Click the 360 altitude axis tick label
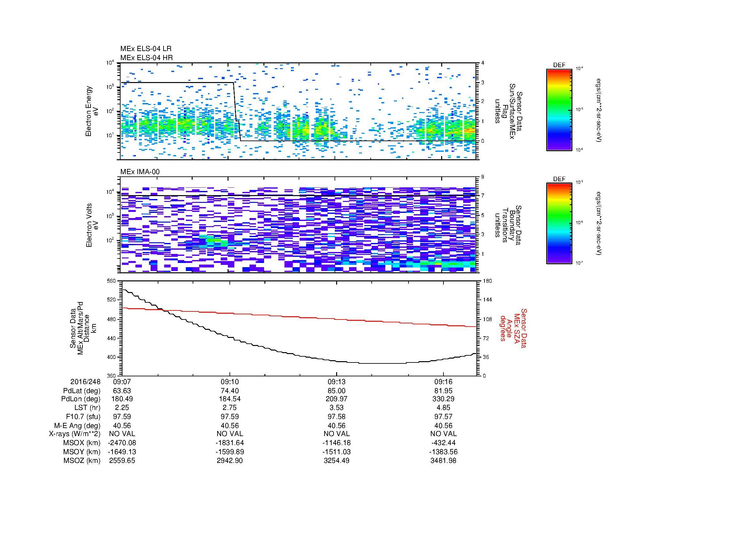 (112, 376)
